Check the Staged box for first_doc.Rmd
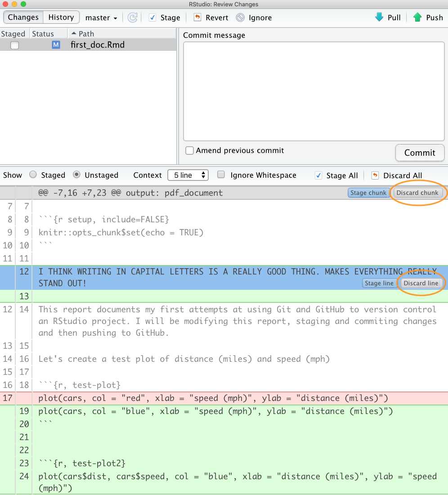Image resolution: width=448 pixels, height=495 pixels. tap(14, 45)
